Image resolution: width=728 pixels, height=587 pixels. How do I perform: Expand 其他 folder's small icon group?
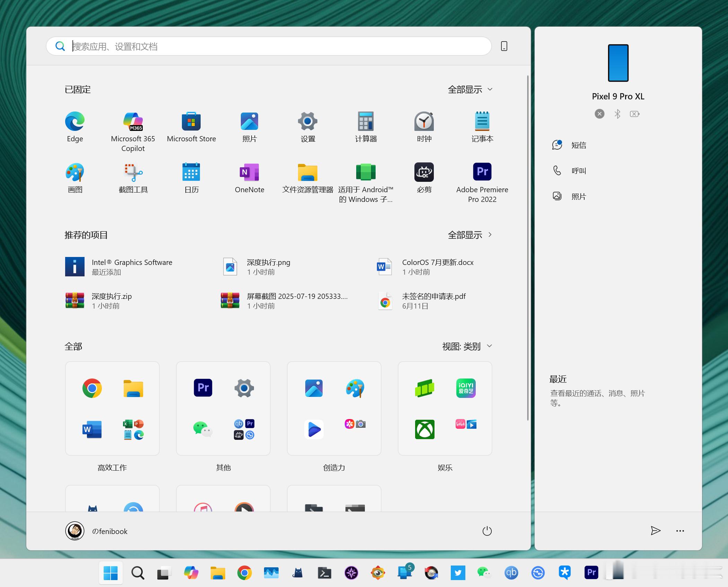[244, 429]
